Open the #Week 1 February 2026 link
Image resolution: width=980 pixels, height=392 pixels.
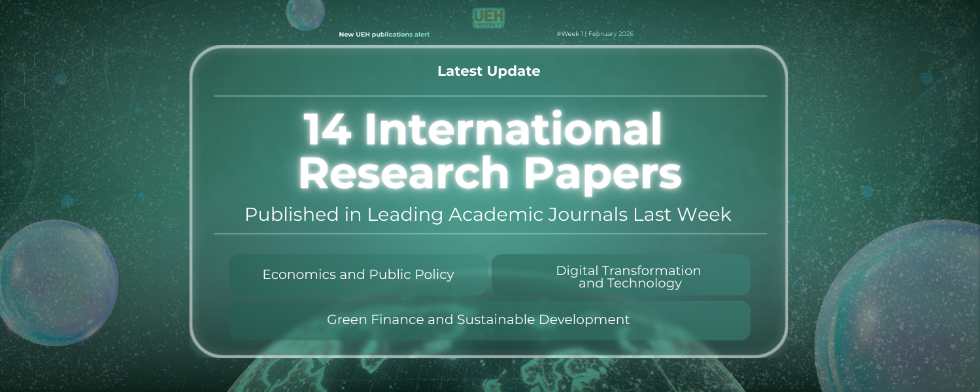(595, 35)
